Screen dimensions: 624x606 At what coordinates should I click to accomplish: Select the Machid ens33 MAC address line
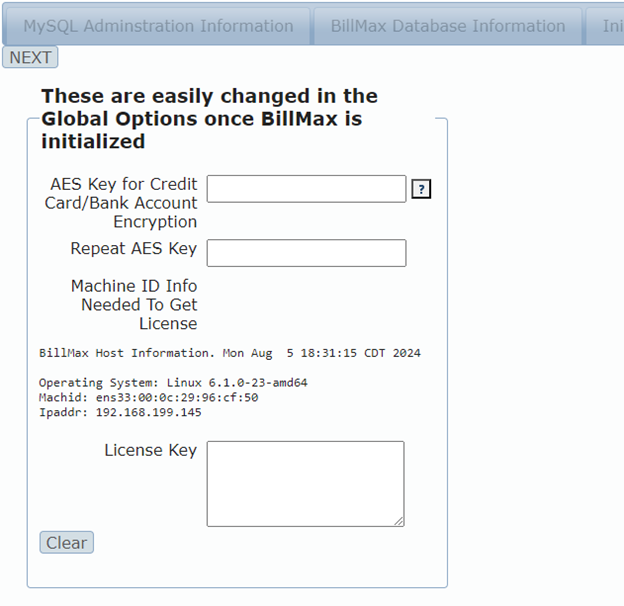148,398
